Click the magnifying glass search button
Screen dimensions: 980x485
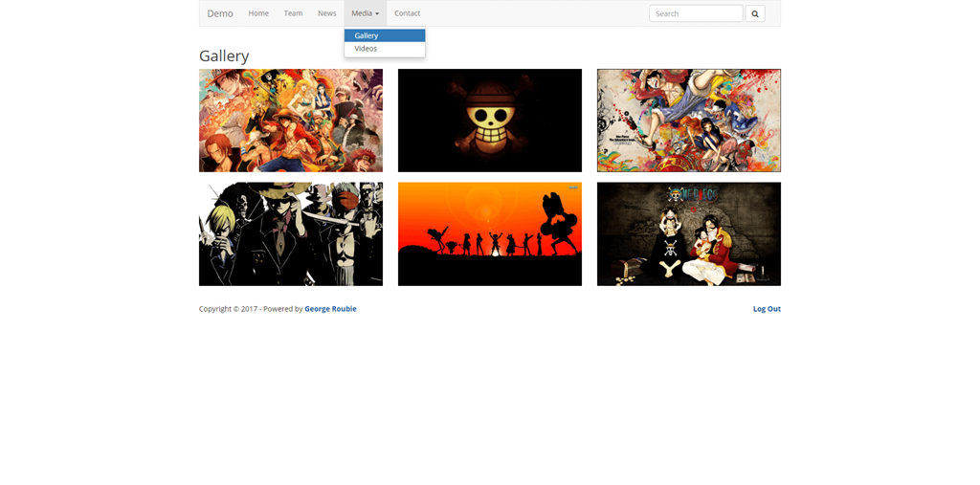pos(754,13)
